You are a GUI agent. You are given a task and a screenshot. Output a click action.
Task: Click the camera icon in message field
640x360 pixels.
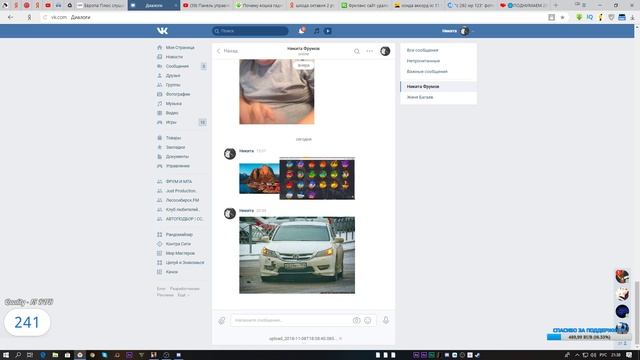tap(356, 320)
